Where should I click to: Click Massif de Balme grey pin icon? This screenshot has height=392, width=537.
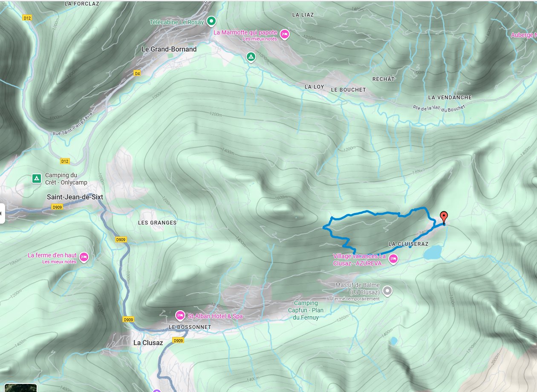click(x=387, y=291)
